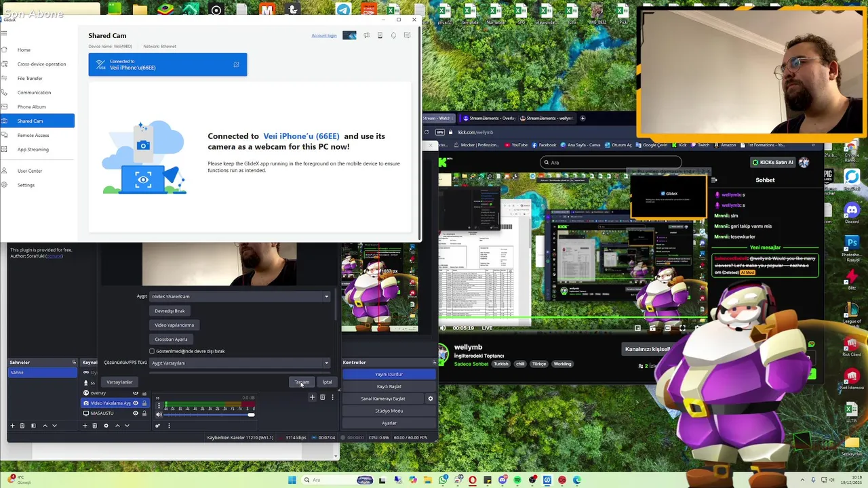The image size is (868, 488).
Task: Click the Varsayılanlar button
Action: tap(119, 382)
